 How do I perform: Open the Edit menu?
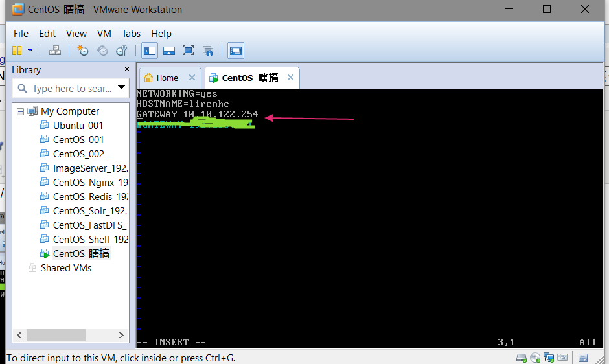point(47,34)
